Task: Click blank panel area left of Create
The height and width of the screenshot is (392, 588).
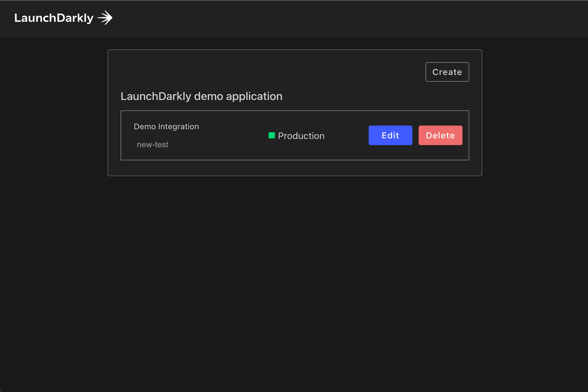Action: pos(275,72)
